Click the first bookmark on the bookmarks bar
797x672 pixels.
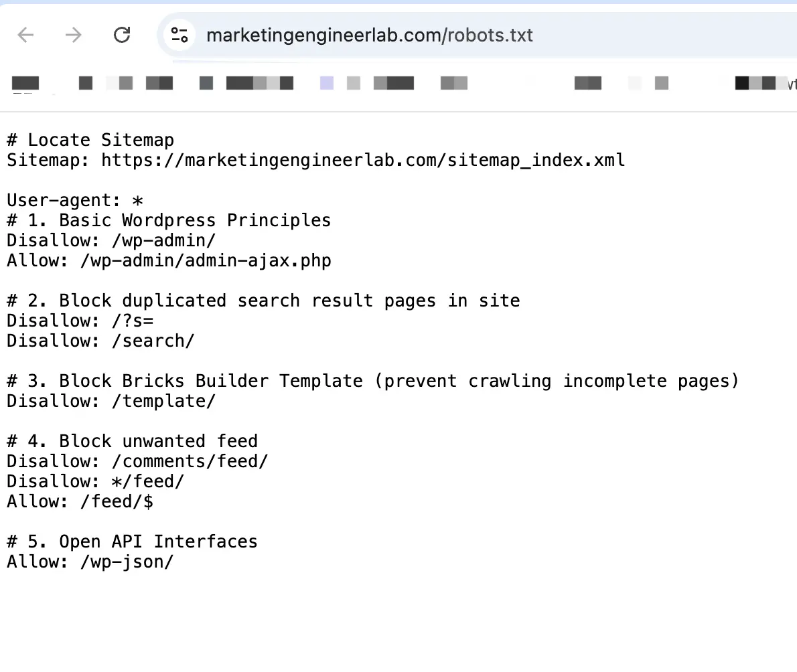pos(25,82)
